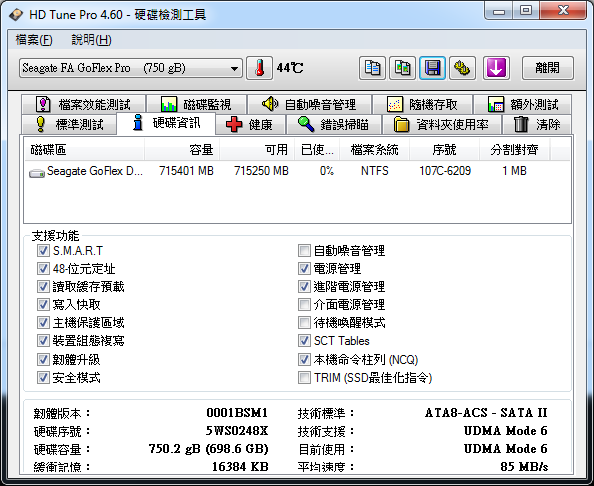Toggle the 48-位元定址 checkbox
This screenshot has height=486, width=594.
(43, 269)
